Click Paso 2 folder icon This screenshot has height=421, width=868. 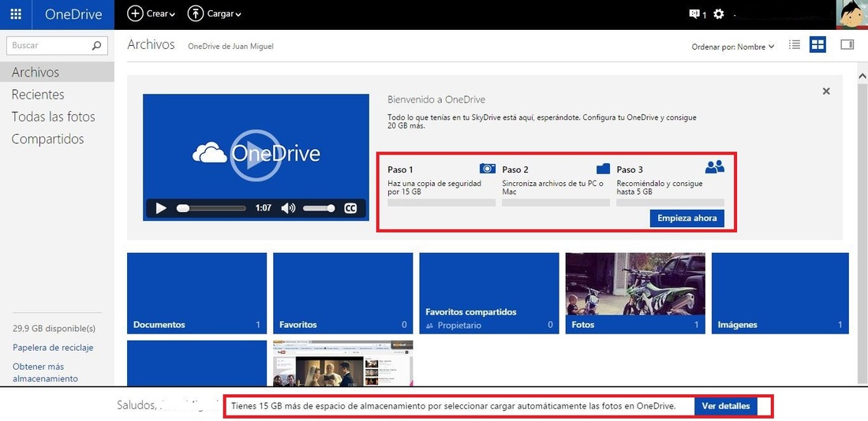click(603, 168)
